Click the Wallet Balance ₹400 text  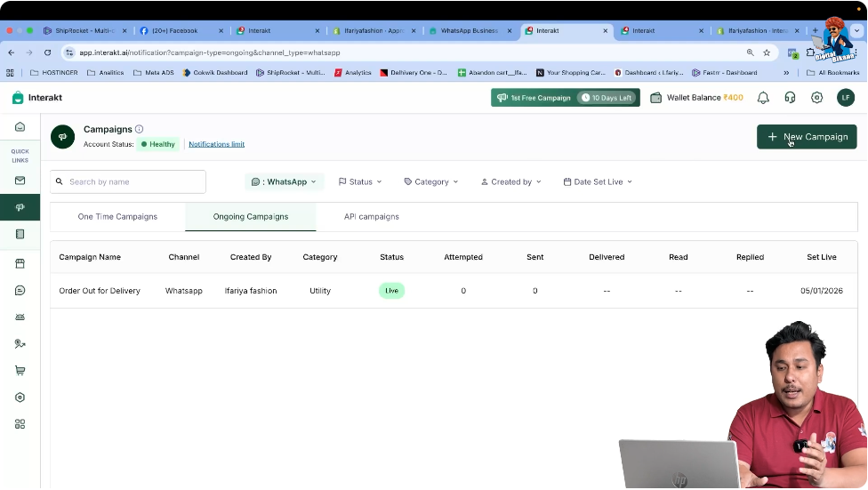point(704,98)
